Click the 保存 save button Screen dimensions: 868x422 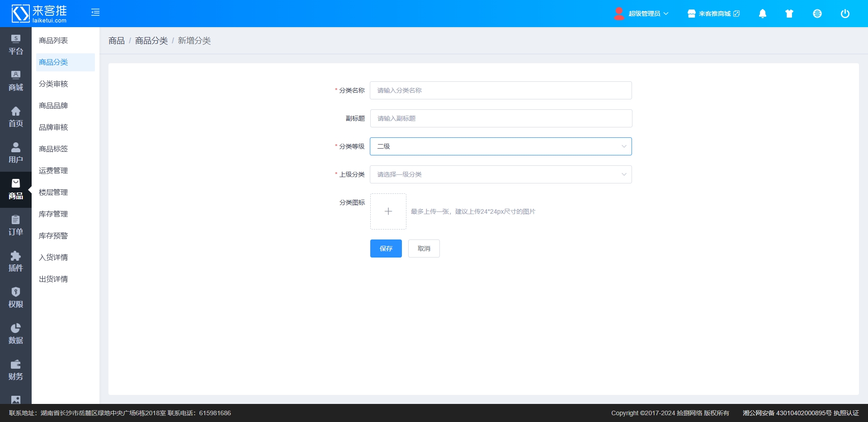coord(386,249)
